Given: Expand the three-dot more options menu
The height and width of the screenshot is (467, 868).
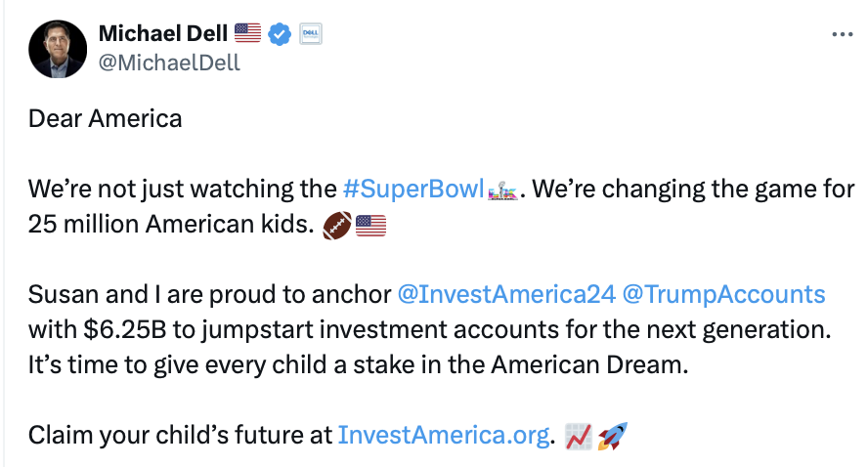Looking at the screenshot, I should [842, 34].
